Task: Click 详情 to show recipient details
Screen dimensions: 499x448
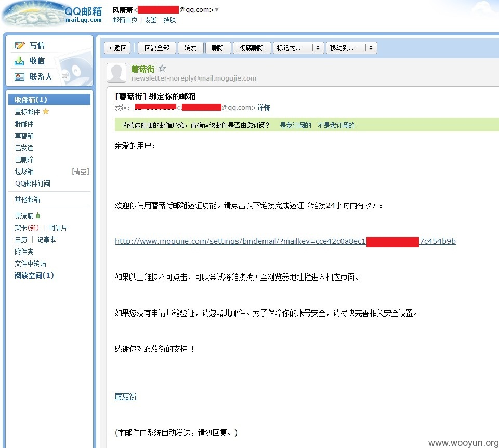Action: click(x=264, y=108)
